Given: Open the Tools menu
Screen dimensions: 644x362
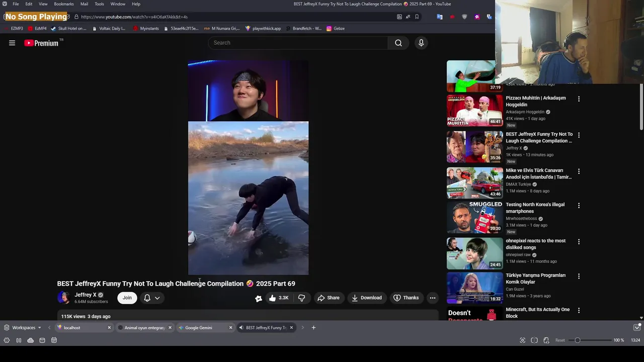Looking at the screenshot, I should tap(99, 4).
